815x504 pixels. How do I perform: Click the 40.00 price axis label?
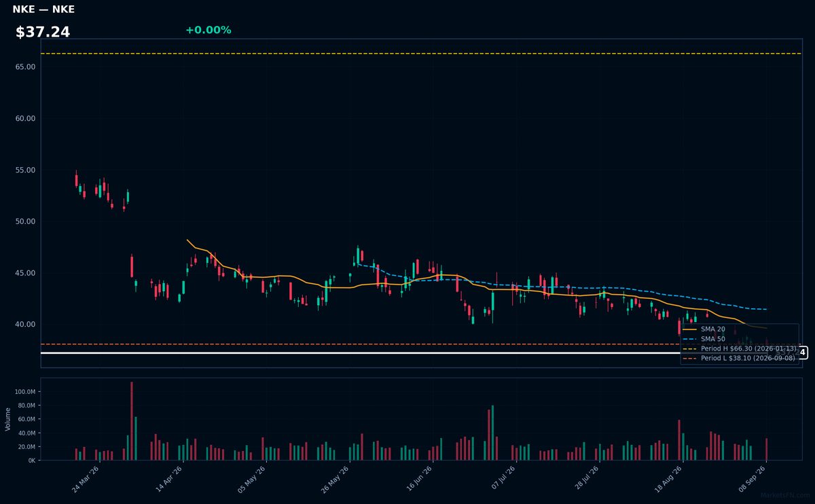[25, 325]
